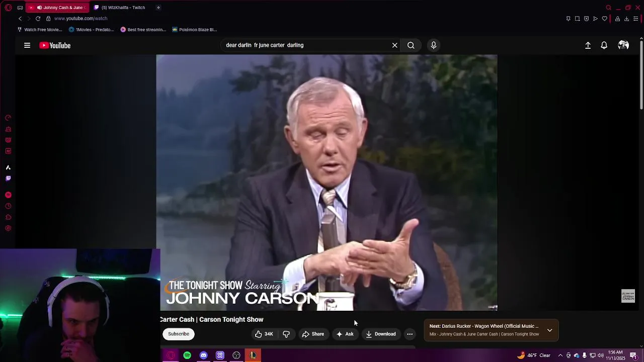Click the Johnny Carson channel watermark
This screenshot has width=644, height=362.
[x=628, y=296]
